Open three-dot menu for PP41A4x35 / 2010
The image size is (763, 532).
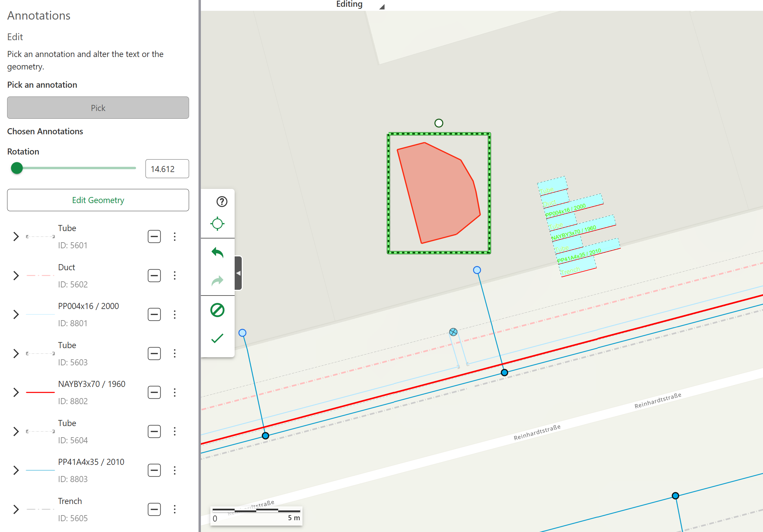[x=175, y=470]
